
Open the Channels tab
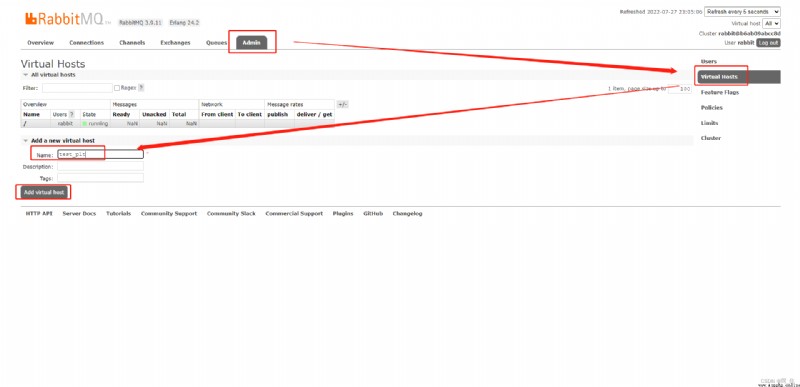tap(132, 43)
